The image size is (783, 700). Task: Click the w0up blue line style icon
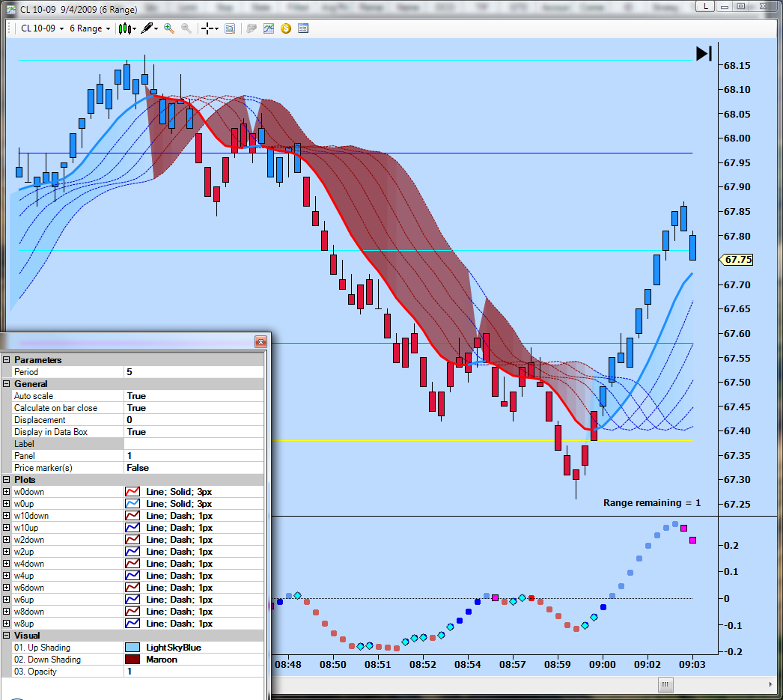click(x=132, y=504)
